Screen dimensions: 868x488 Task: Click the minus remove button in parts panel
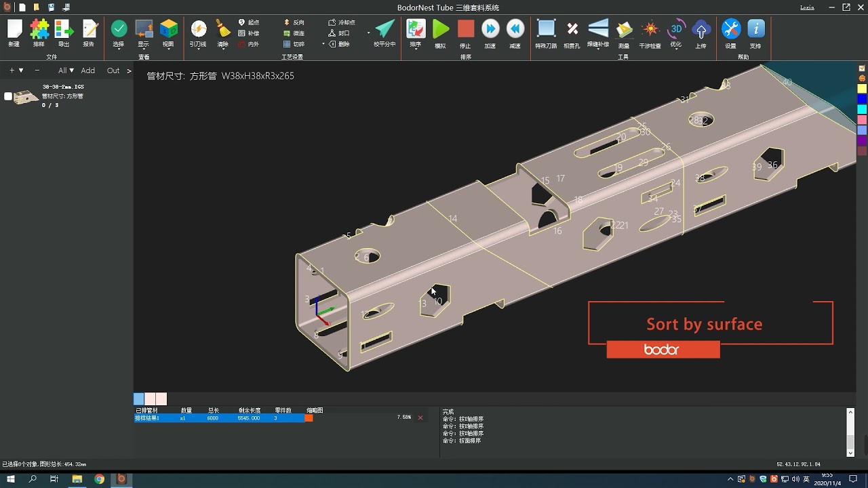pyautogui.click(x=37, y=70)
